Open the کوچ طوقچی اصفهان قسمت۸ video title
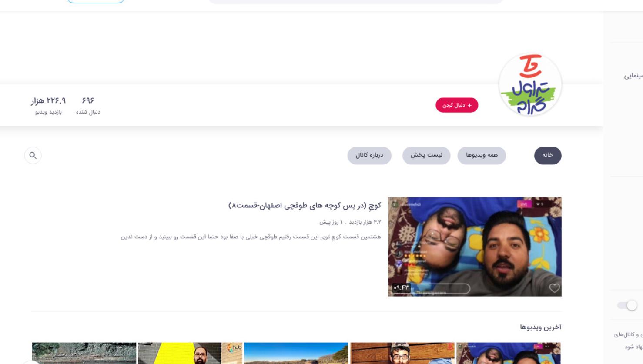The image size is (643, 364). pos(305,205)
